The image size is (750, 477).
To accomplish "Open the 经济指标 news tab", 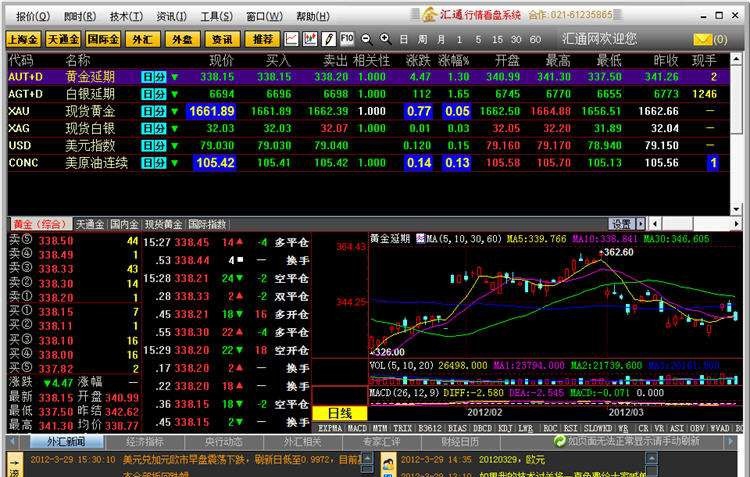I will [145, 442].
